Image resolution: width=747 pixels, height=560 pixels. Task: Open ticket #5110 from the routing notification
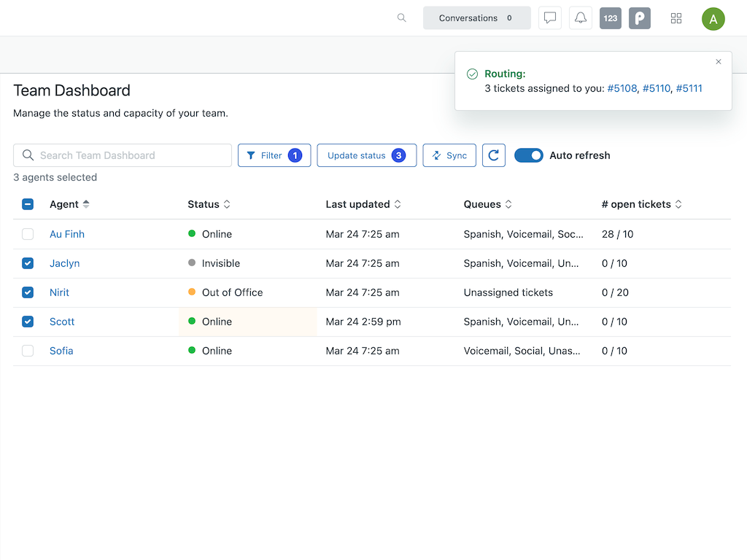pos(656,88)
